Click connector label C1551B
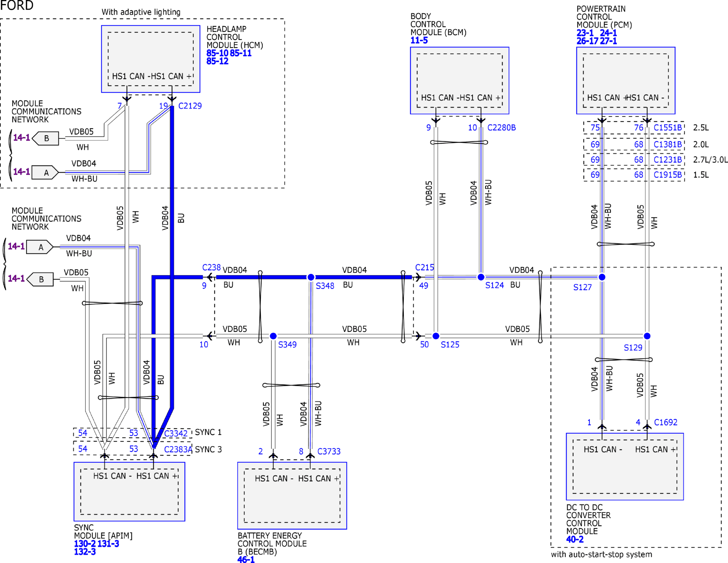The image size is (728, 563). pos(668,128)
